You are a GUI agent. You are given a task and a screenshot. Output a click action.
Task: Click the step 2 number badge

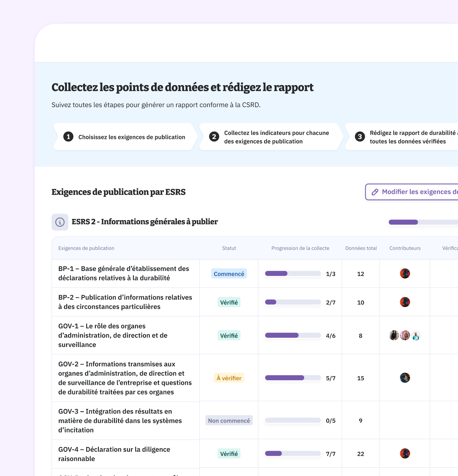[x=214, y=137]
